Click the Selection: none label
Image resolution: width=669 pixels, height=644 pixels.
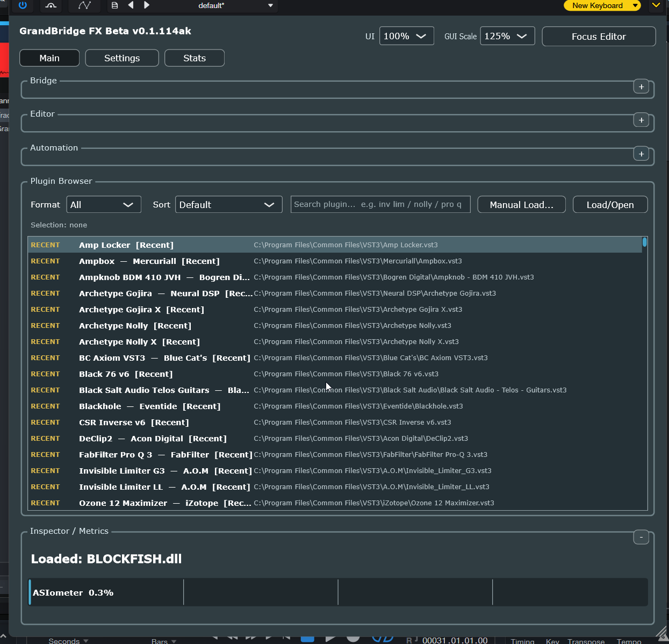[x=59, y=225]
